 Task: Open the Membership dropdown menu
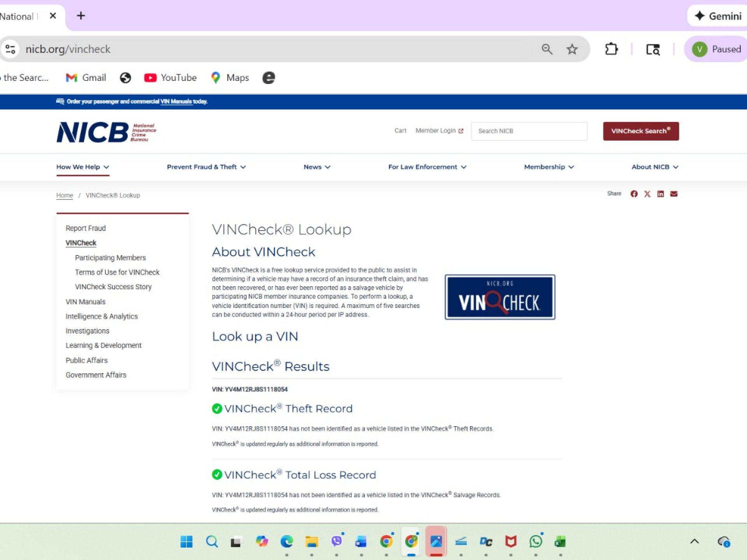[x=549, y=167]
